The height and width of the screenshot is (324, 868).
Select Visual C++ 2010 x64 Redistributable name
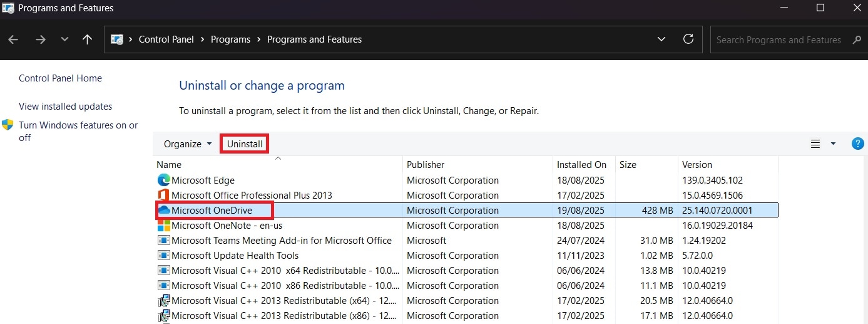point(285,271)
